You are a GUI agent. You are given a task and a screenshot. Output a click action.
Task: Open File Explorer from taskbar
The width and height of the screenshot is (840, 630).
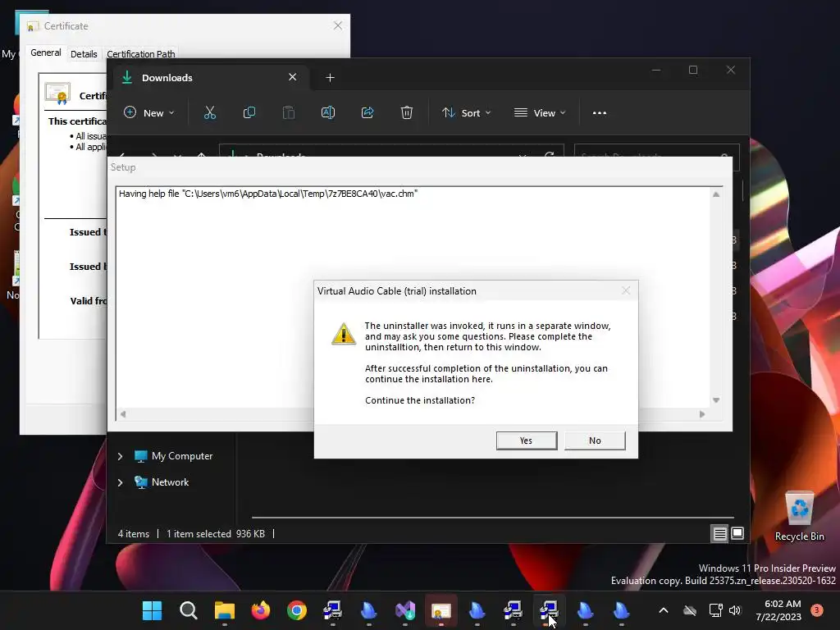point(225,610)
